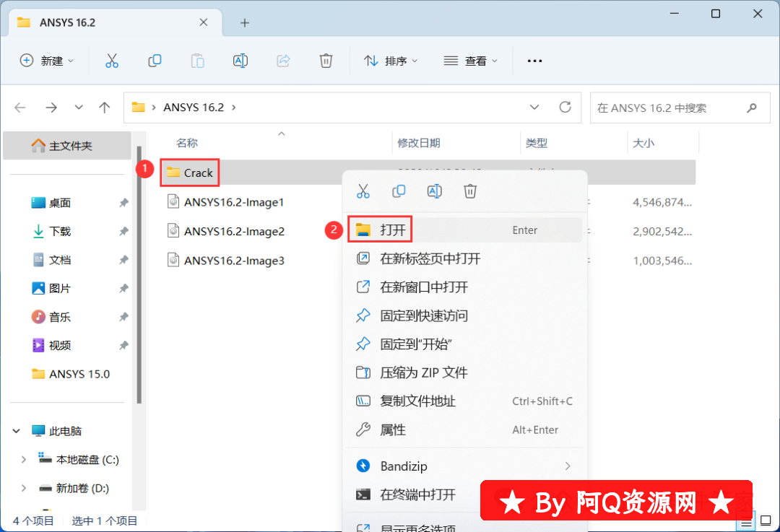Unpin 图片 using its pin icon
The width and height of the screenshot is (780, 532).
(x=124, y=288)
